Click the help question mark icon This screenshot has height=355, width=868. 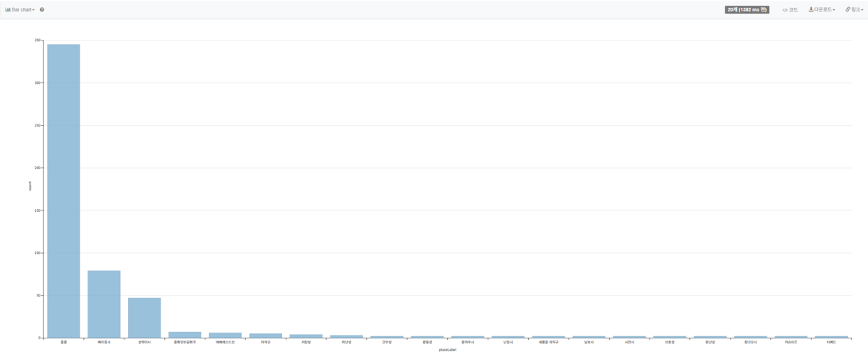click(42, 9)
